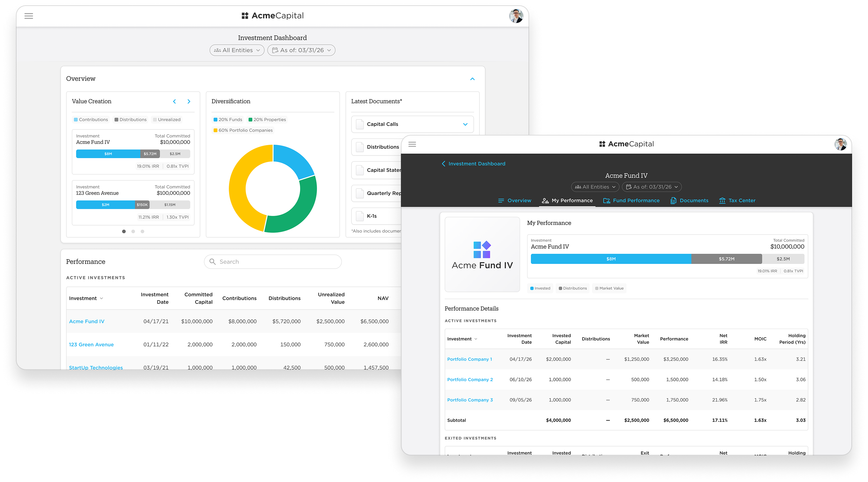Viewport: 868px width, 482px height.
Task: Switch to Overview tab in Acme Fund IV
Action: click(515, 201)
